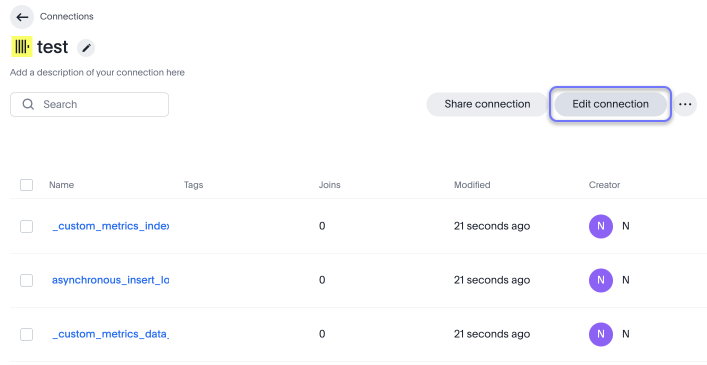Click the creator avatar in the _custom_metrics_index row

[601, 226]
